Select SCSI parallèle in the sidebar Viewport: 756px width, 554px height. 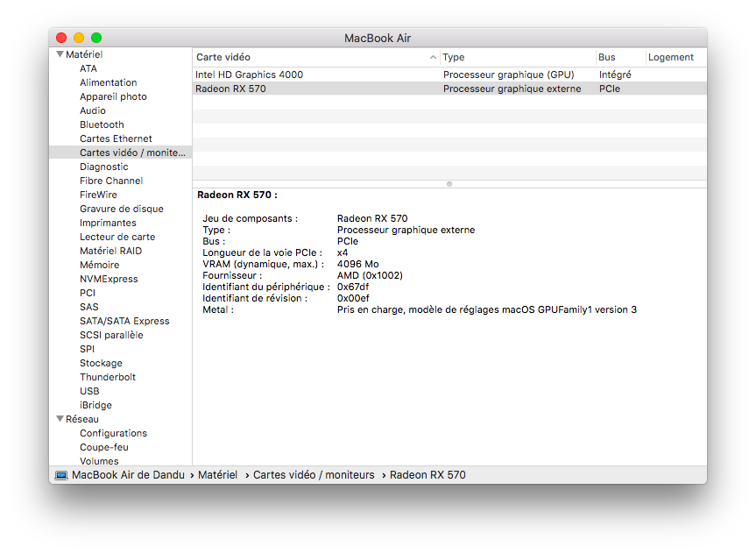[111, 335]
